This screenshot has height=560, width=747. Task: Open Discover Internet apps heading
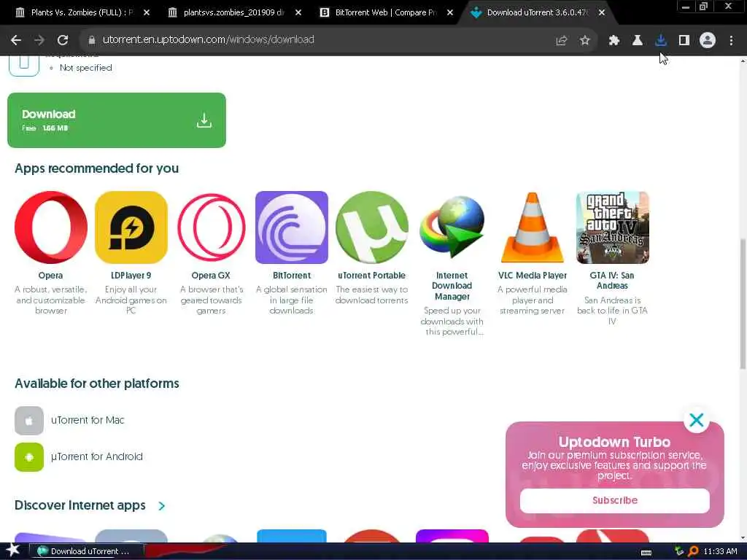[80, 505]
